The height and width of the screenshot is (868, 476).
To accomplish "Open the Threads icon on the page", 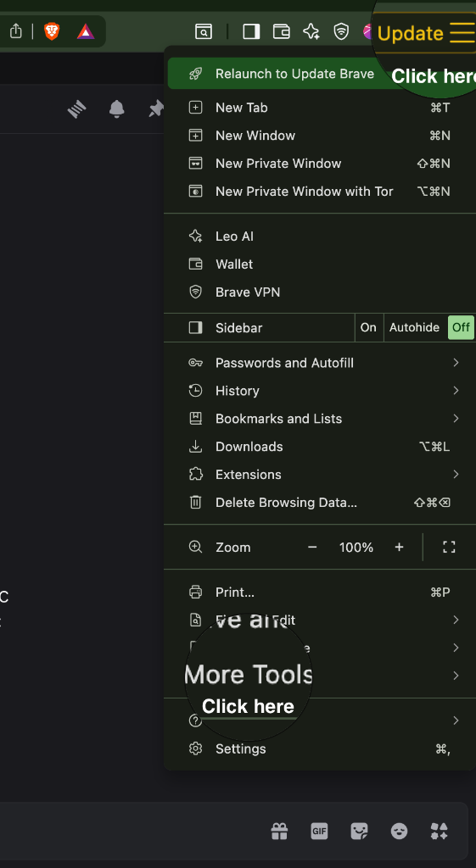I will tap(77, 109).
